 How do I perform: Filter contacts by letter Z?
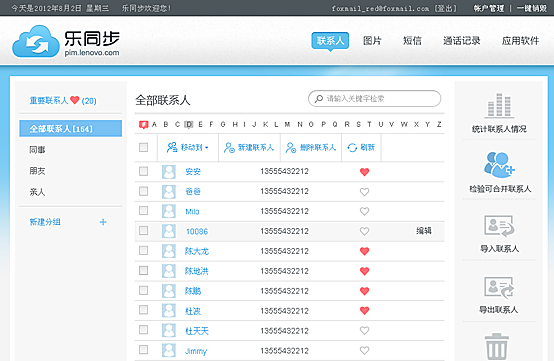[x=439, y=124]
